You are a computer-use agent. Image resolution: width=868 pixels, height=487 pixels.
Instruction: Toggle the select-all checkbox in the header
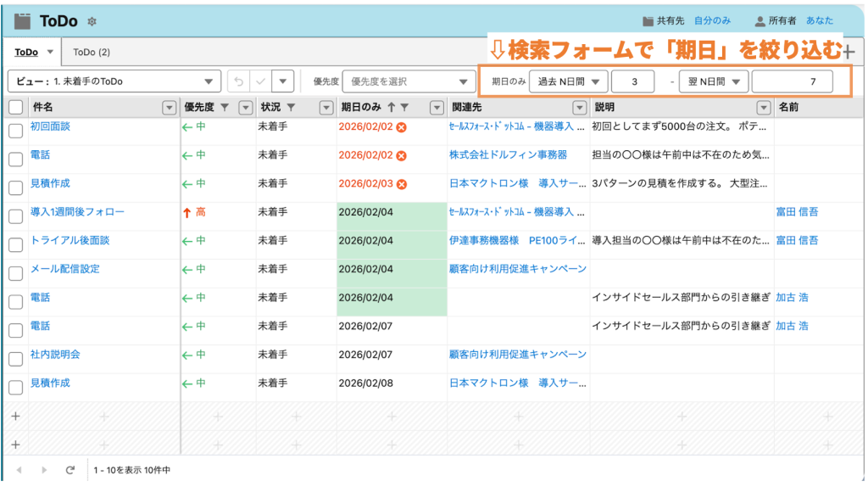click(x=15, y=107)
